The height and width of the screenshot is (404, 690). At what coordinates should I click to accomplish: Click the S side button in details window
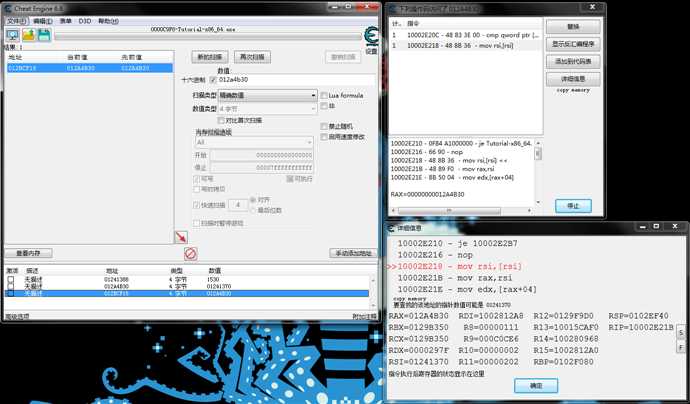click(x=681, y=333)
